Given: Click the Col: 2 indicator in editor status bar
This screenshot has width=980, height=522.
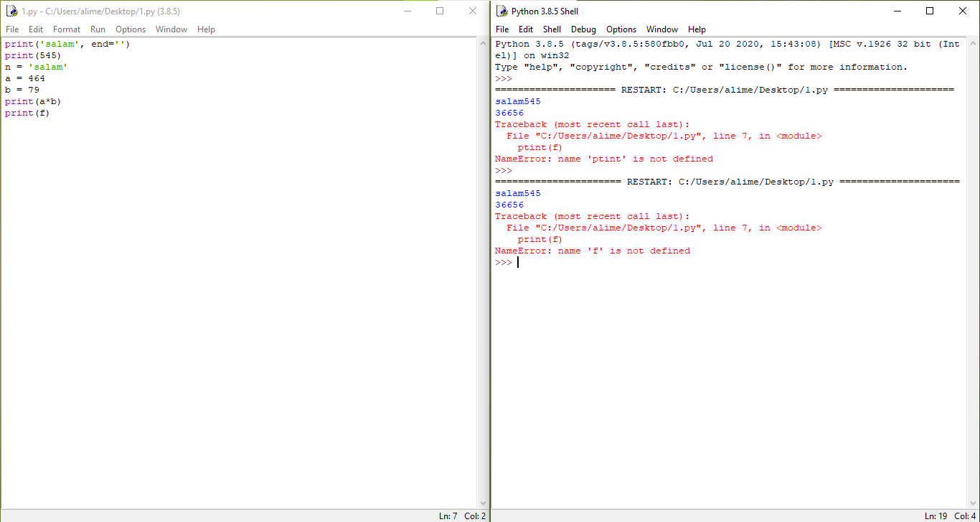Looking at the screenshot, I should point(475,516).
